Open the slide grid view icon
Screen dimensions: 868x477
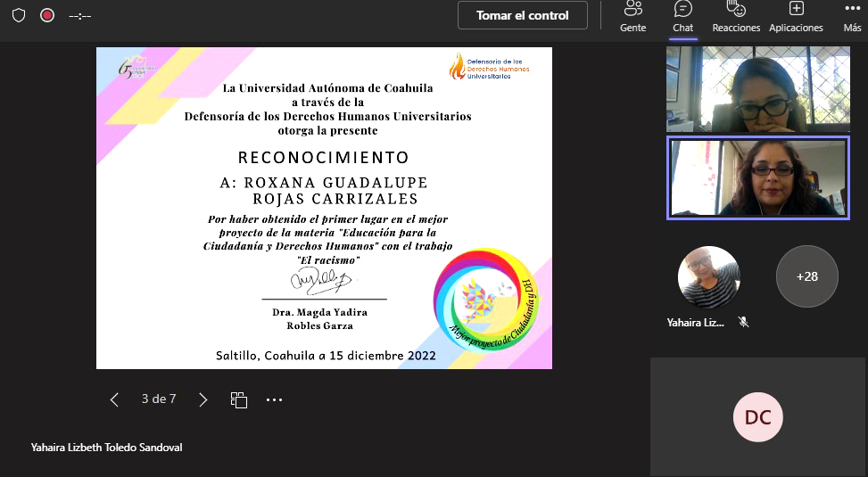click(238, 399)
